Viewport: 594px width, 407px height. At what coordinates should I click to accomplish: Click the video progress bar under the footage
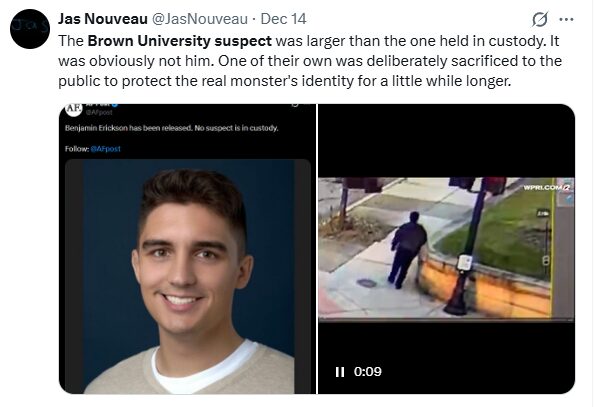point(446,321)
